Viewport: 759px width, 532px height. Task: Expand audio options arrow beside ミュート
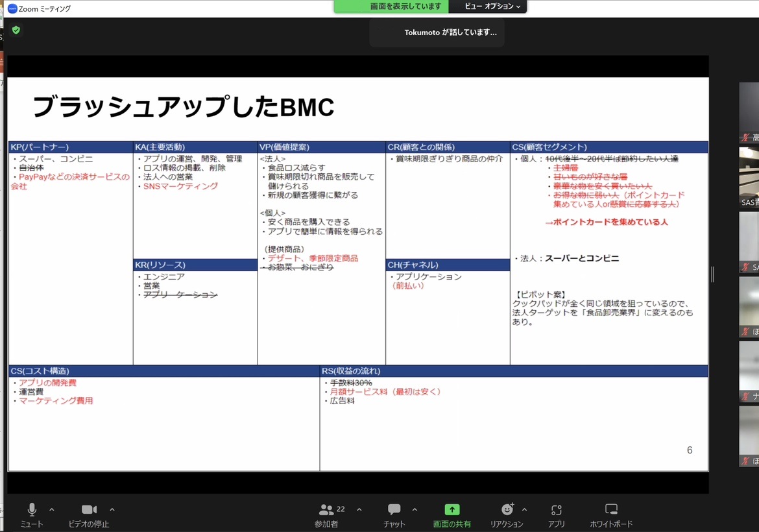tap(52, 509)
